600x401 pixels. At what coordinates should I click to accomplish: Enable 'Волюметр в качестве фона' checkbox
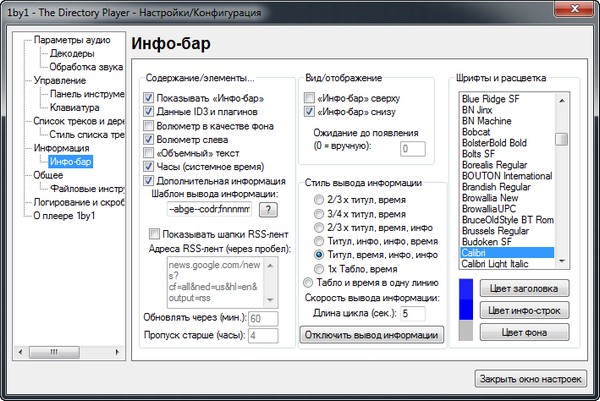[149, 126]
